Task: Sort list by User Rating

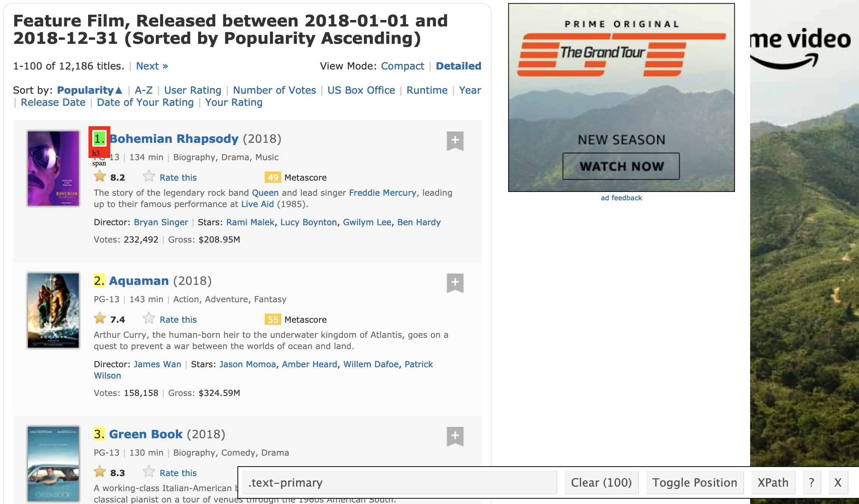Action: click(x=192, y=90)
